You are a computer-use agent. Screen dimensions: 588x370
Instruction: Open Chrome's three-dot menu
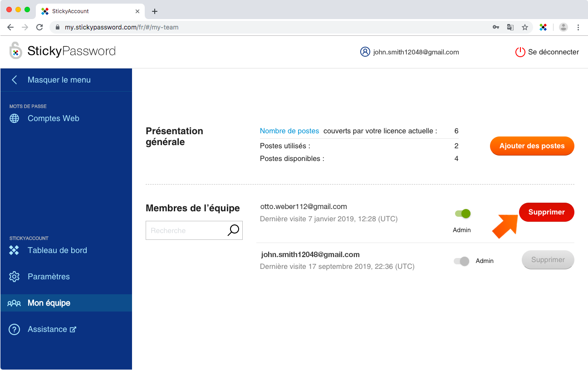(578, 27)
